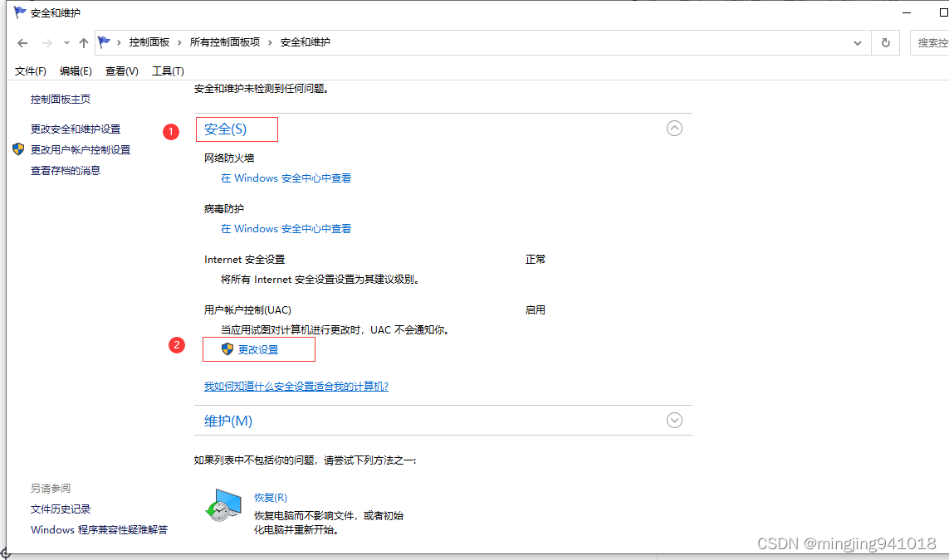Click the Forward navigation arrow
This screenshot has width=949, height=560.
pos(46,43)
